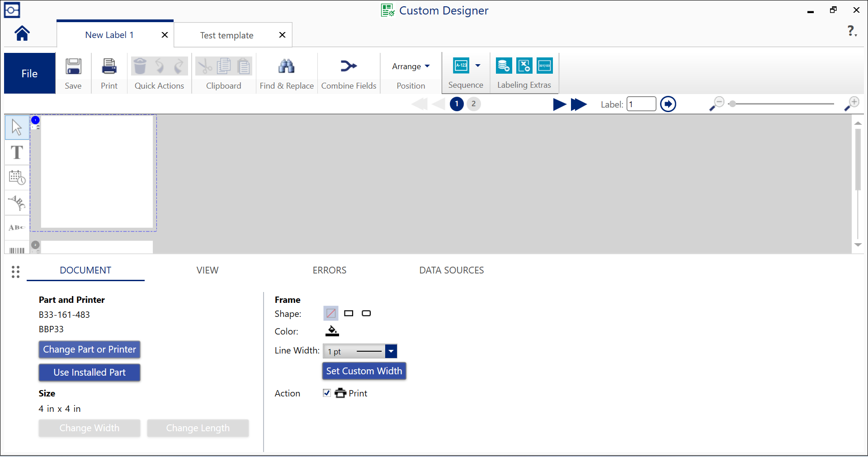Uncheck the Print action checkbox
The width and height of the screenshot is (868, 457).
coord(327,393)
